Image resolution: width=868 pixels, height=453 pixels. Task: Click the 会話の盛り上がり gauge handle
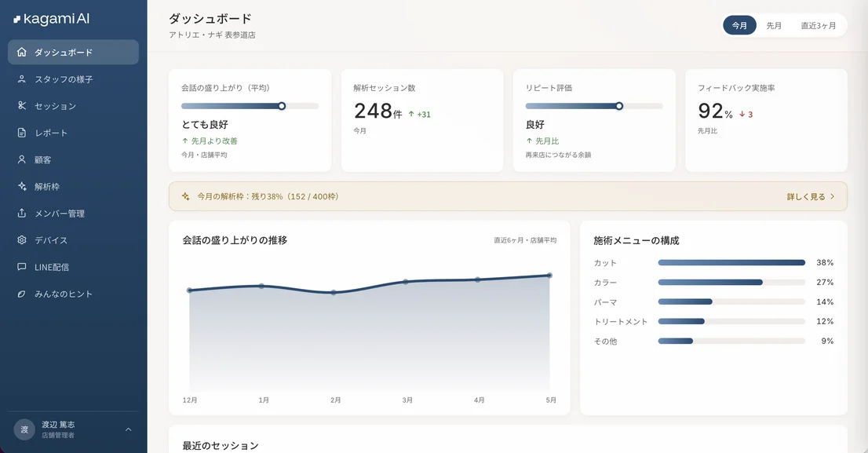coord(282,106)
